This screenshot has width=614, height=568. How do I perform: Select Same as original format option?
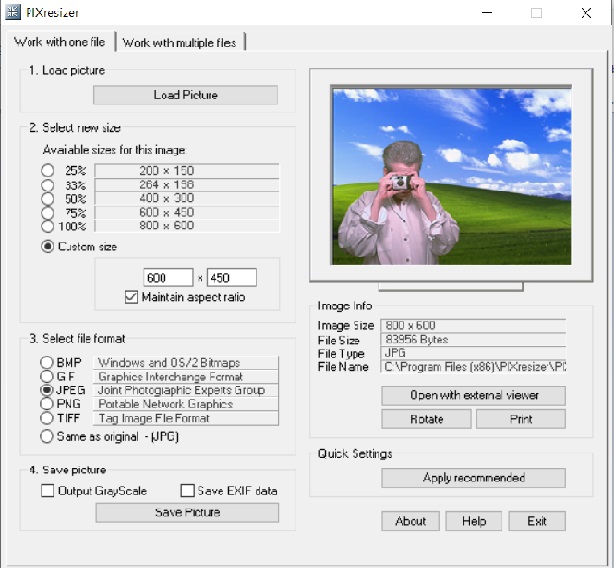(x=47, y=436)
